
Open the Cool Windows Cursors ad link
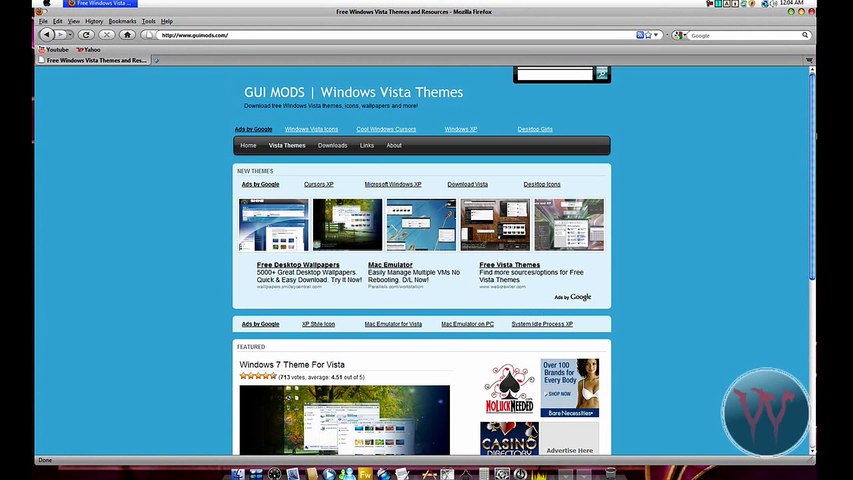click(x=386, y=129)
